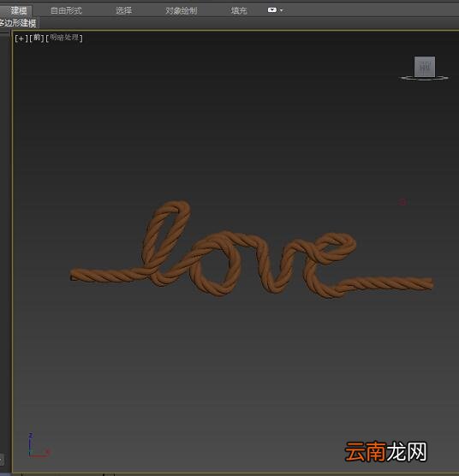Open the 明暗处理 shading menu
Viewport: 459px width, 476px height.
pyautogui.click(x=64, y=38)
